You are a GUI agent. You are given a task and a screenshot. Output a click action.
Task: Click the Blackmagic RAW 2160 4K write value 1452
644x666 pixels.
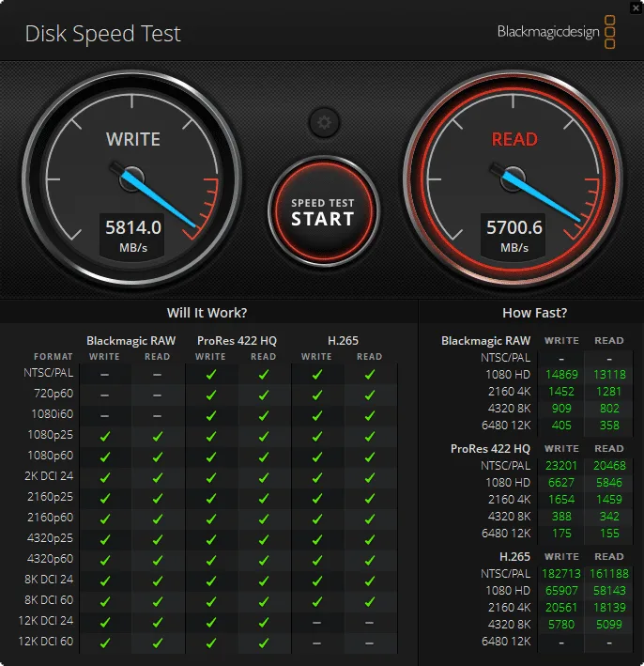[x=561, y=392]
